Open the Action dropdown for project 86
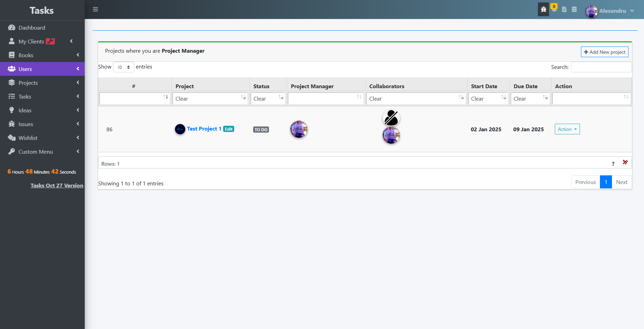Screen dimensions: 644x329 point(567,129)
